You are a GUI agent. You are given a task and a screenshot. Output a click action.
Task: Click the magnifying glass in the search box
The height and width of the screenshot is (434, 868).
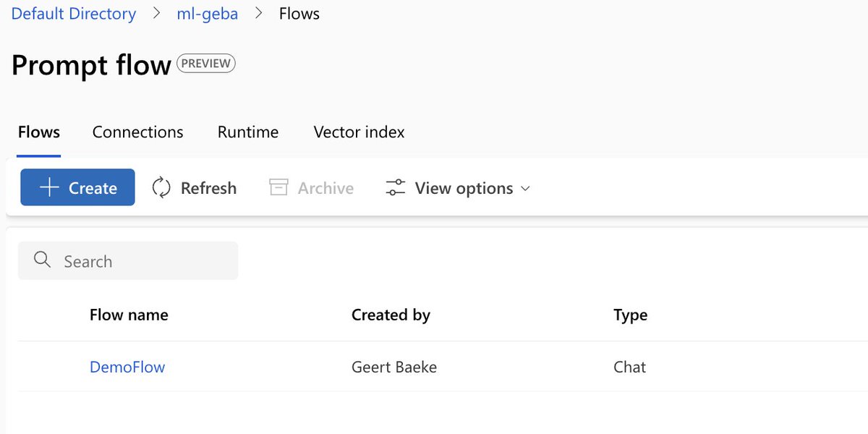tap(41, 260)
